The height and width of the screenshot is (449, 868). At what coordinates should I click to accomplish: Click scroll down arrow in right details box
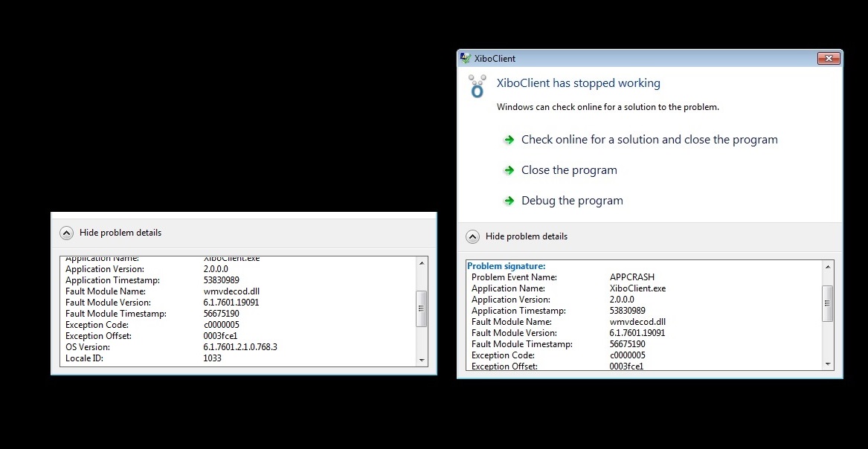[828, 364]
